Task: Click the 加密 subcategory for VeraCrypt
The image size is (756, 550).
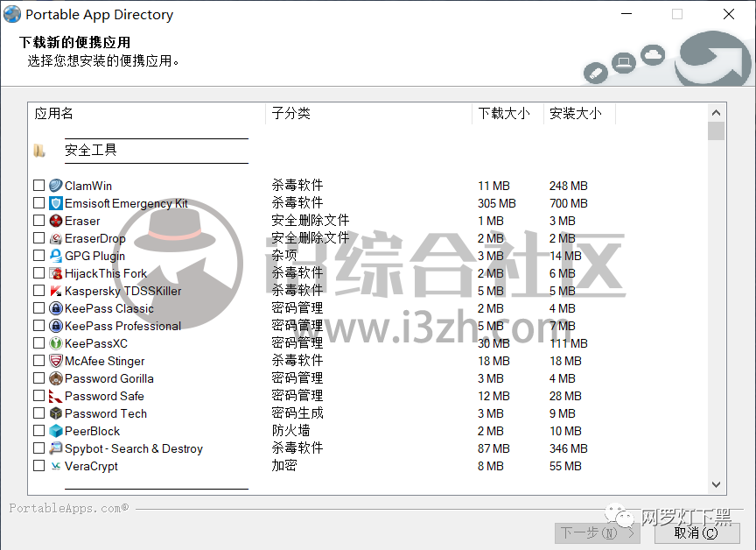Action: (x=284, y=466)
